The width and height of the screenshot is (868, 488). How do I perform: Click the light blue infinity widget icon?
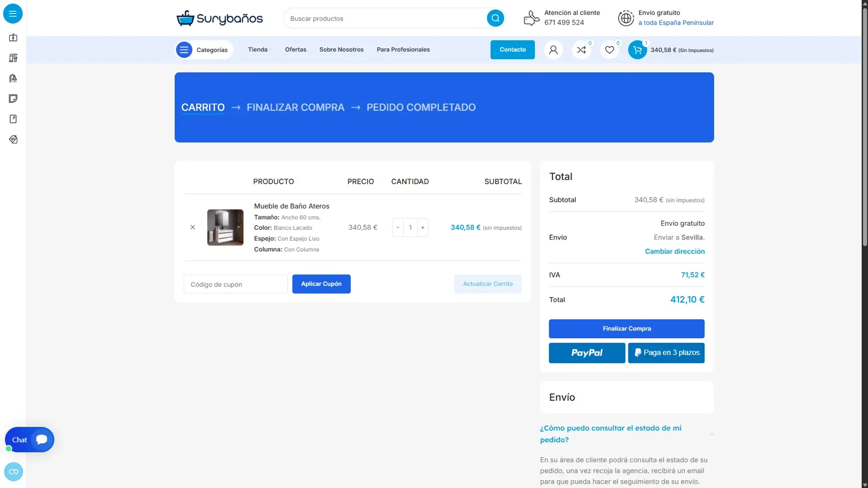13,472
